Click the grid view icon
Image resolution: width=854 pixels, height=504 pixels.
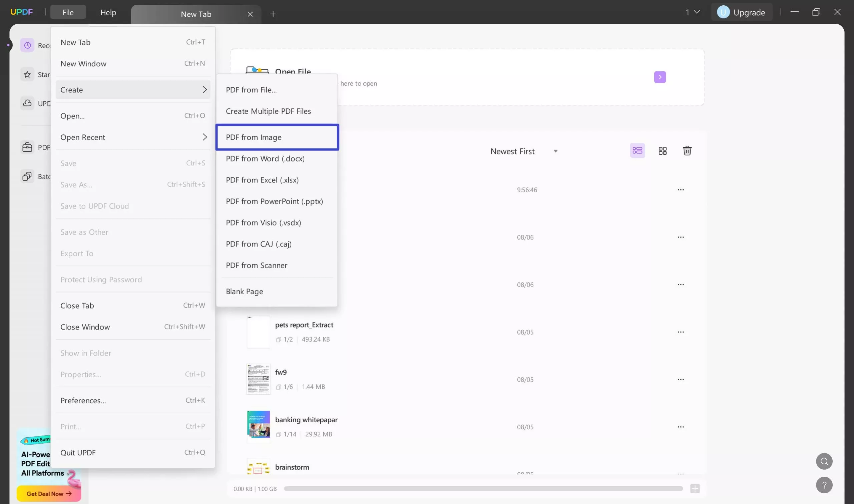[663, 151]
